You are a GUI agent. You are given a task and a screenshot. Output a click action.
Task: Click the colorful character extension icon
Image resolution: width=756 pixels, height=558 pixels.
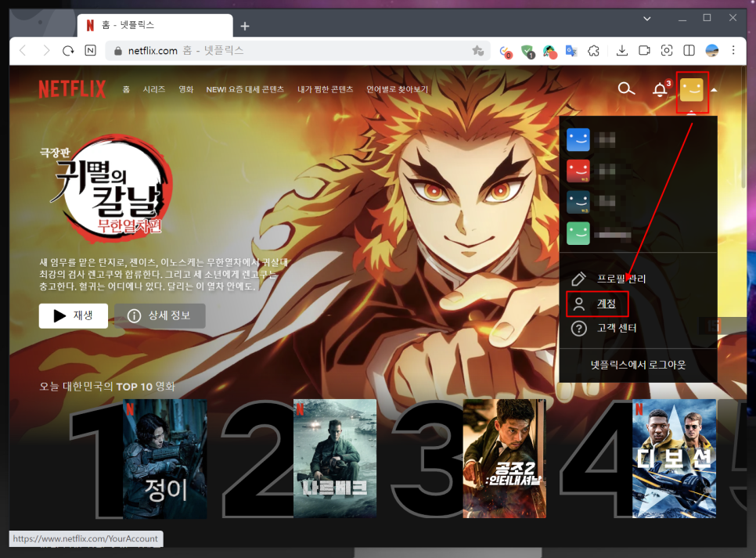pyautogui.click(x=549, y=51)
